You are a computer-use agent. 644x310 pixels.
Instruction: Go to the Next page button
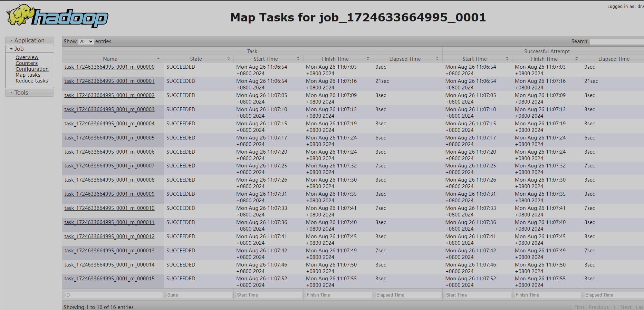(x=626, y=307)
